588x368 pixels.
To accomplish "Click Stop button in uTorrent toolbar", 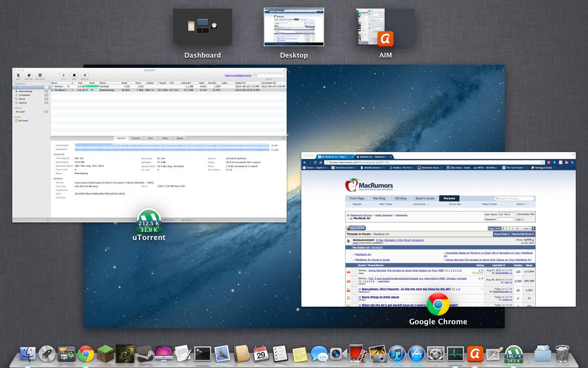I will point(74,75).
